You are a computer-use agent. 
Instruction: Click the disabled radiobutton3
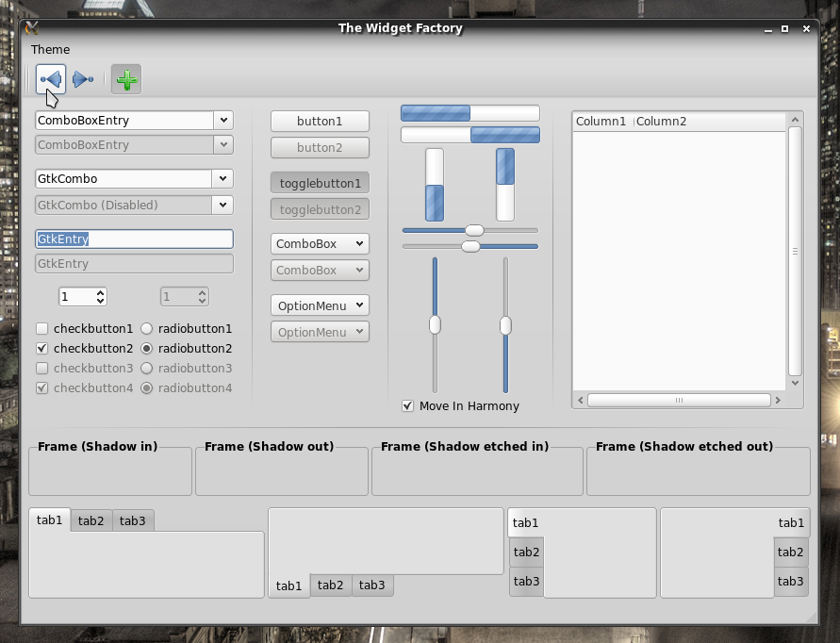coord(146,368)
